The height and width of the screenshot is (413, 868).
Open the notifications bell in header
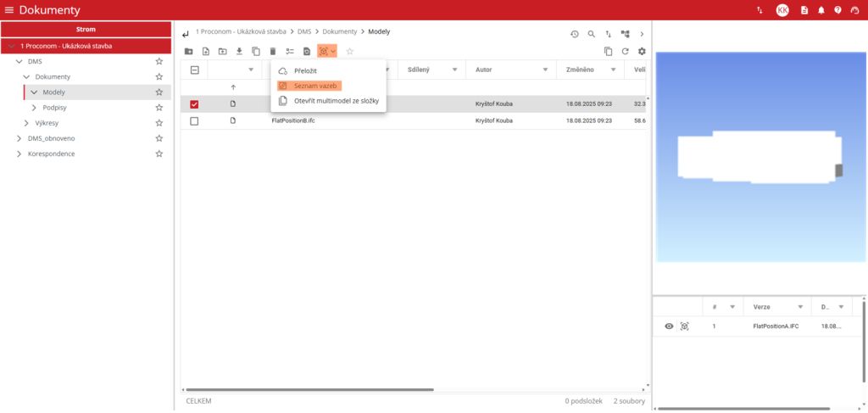(821, 10)
